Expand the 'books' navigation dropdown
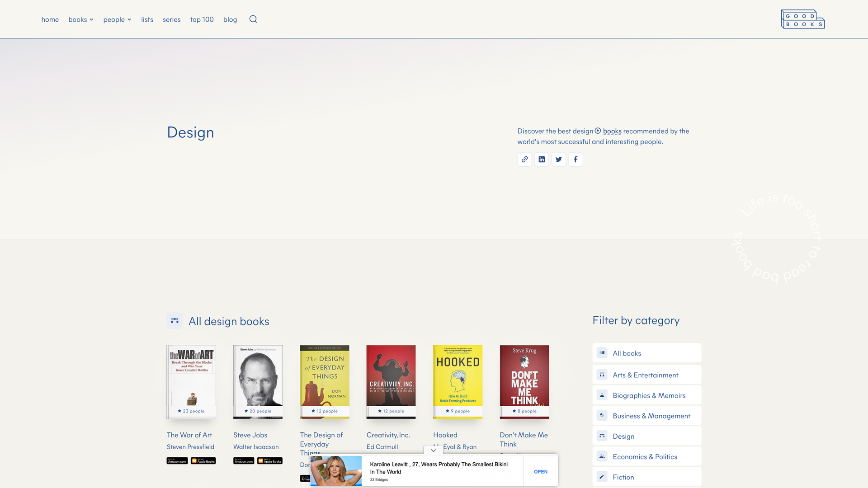Image resolution: width=868 pixels, height=488 pixels. [80, 19]
